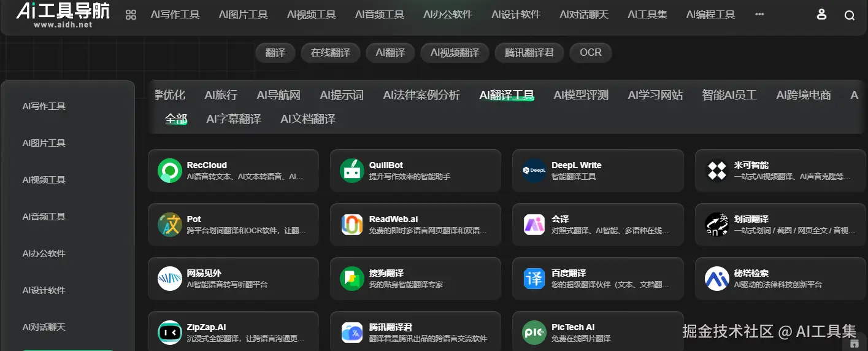Click the ReadWeb.ai colorful icon

coord(352,225)
